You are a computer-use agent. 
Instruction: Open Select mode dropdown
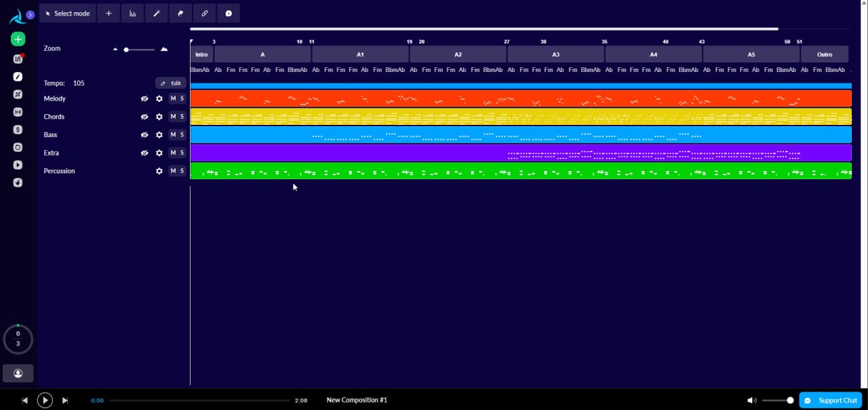(67, 13)
